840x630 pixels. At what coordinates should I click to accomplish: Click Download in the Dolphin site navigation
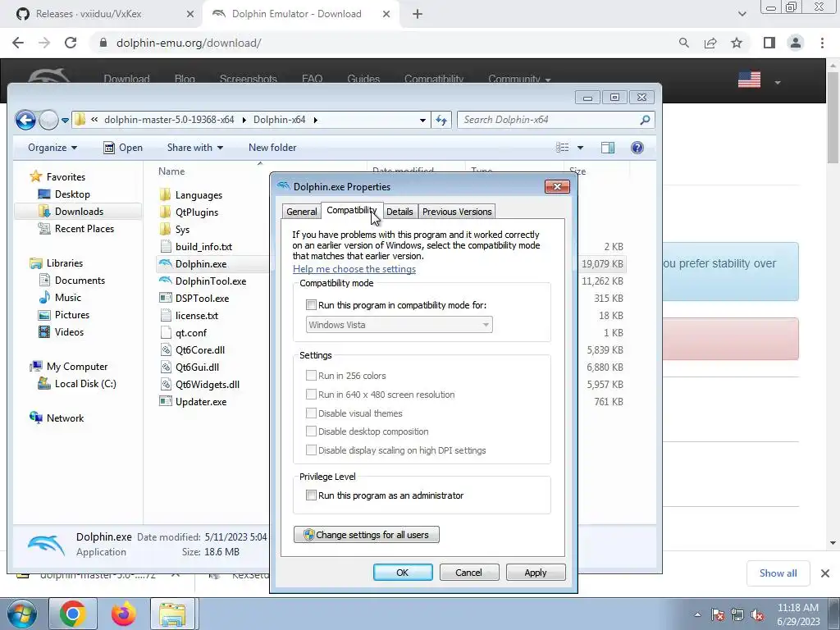click(126, 80)
